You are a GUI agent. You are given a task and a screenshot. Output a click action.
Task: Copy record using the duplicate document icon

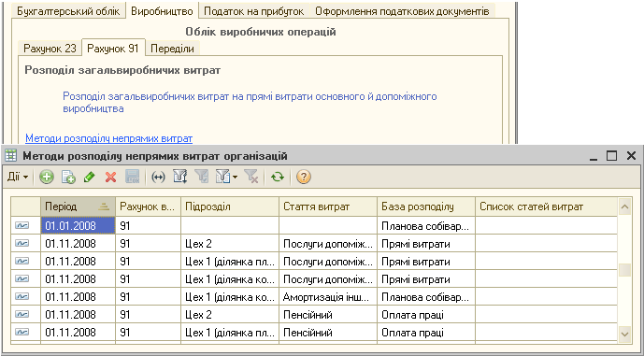68,178
